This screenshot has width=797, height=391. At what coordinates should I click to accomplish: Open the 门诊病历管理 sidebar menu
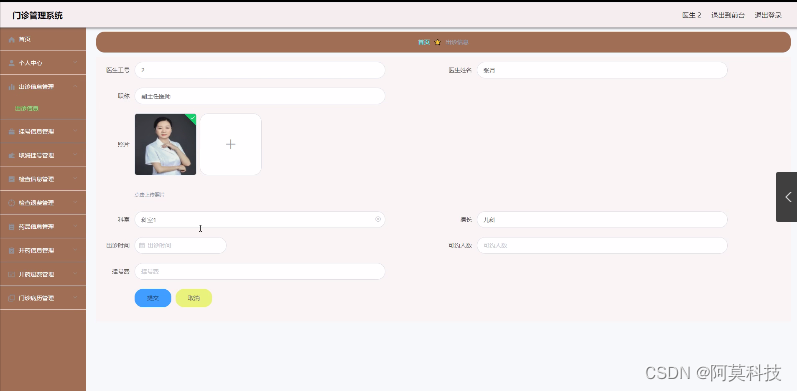tap(43, 298)
